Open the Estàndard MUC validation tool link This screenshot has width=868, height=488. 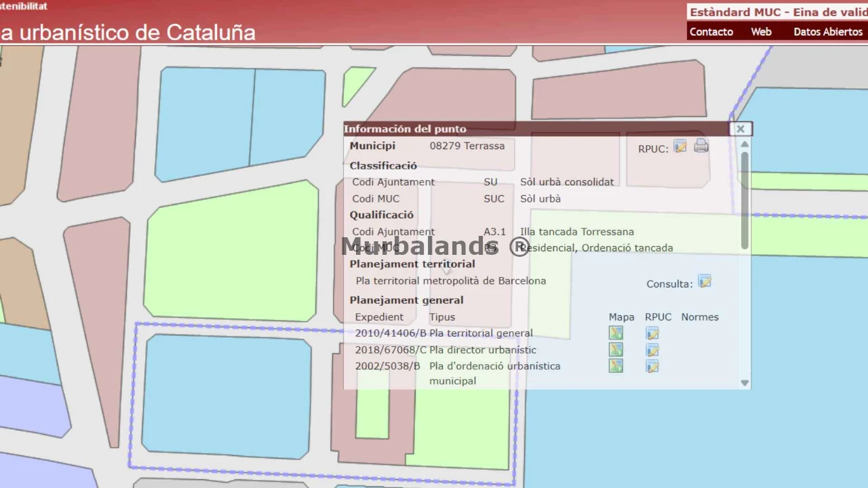(778, 12)
